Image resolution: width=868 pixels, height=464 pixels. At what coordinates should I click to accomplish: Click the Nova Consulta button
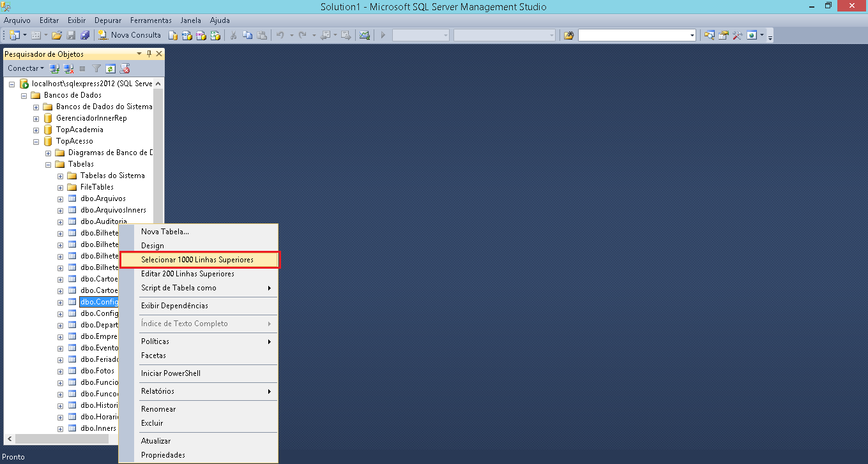coord(130,35)
